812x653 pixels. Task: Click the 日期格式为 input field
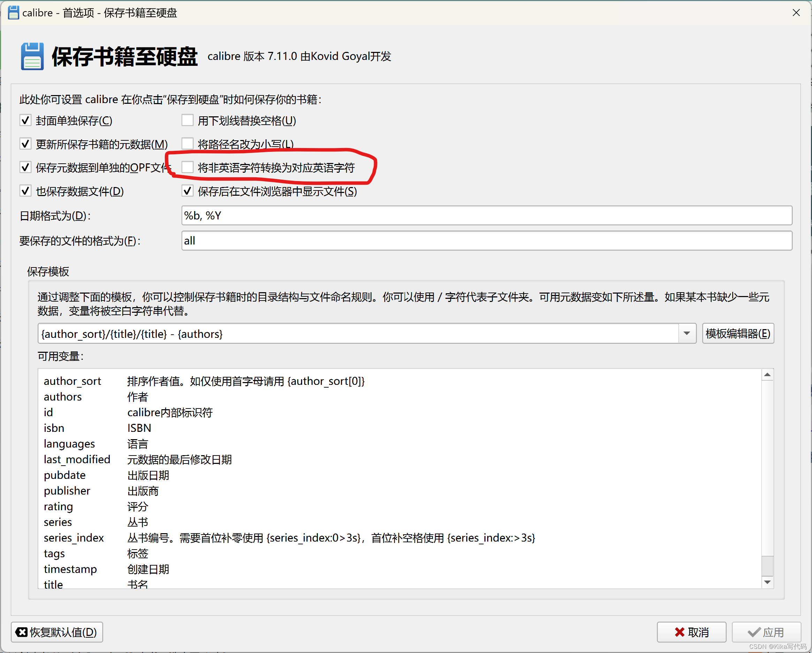[x=487, y=216]
